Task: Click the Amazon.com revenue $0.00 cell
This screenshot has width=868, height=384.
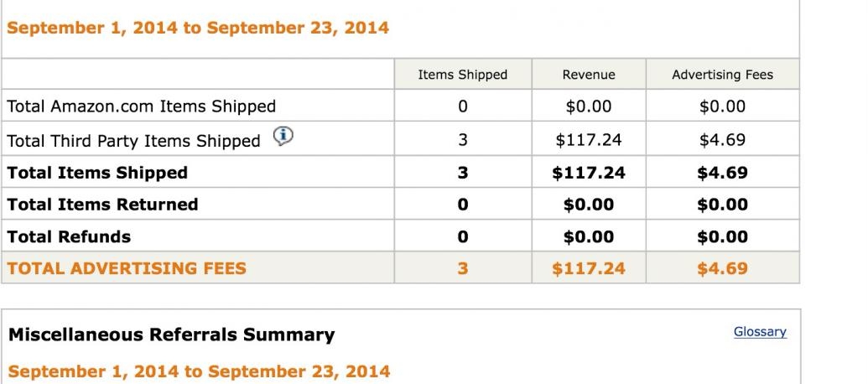Action: [x=589, y=106]
